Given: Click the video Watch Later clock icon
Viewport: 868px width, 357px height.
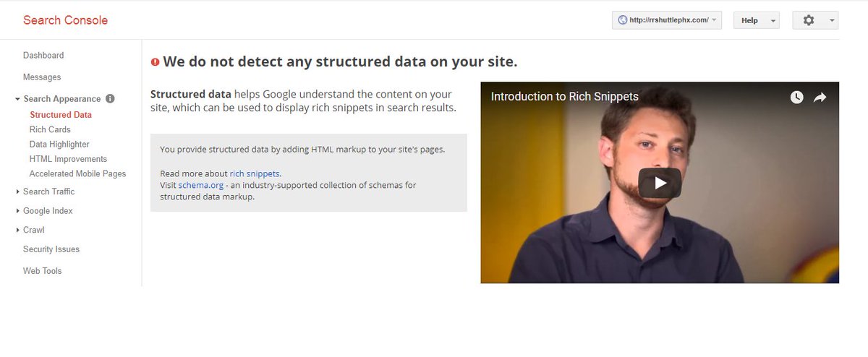Looking at the screenshot, I should coord(796,97).
